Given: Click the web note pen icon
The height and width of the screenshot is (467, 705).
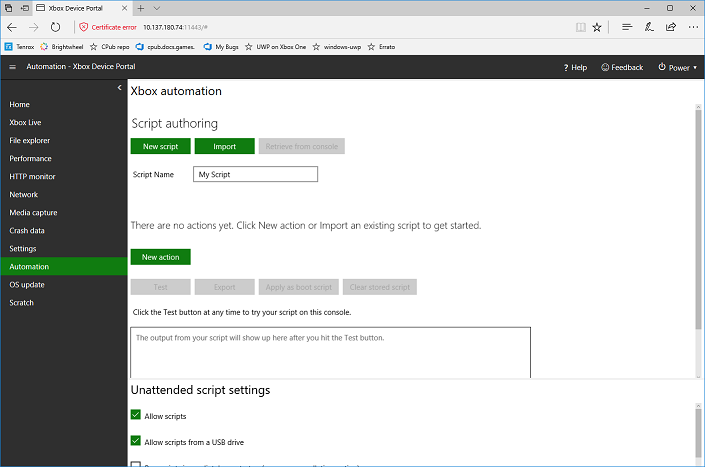Looking at the screenshot, I should [x=649, y=27].
